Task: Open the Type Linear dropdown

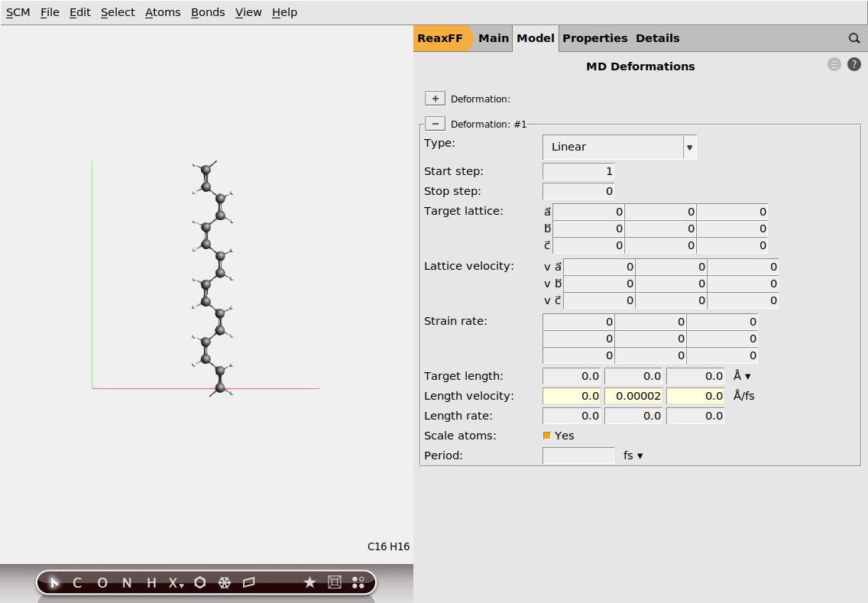Action: pos(619,147)
